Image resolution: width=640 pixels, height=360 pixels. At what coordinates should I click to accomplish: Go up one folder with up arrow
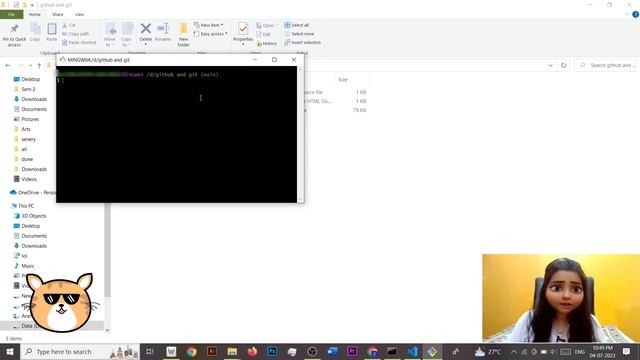click(39, 65)
